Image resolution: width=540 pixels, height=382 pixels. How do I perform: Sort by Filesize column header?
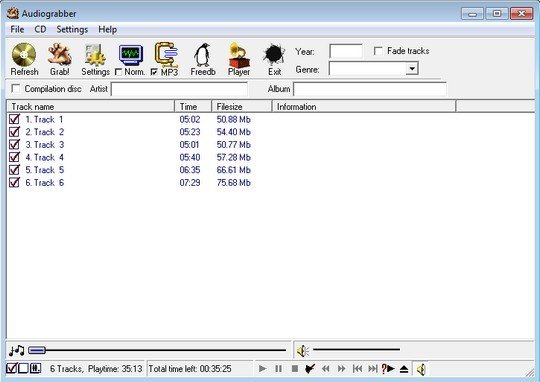tap(242, 107)
